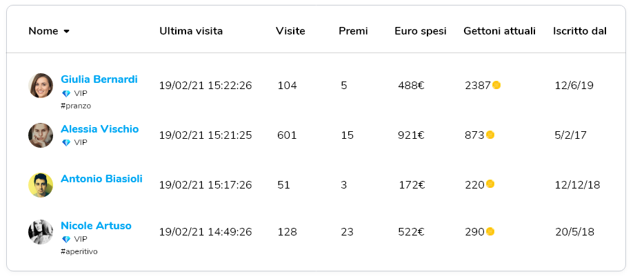Image resolution: width=644 pixels, height=279 pixels.
Task: Toggle sort arrow next to Nome header
Action: coord(66,31)
